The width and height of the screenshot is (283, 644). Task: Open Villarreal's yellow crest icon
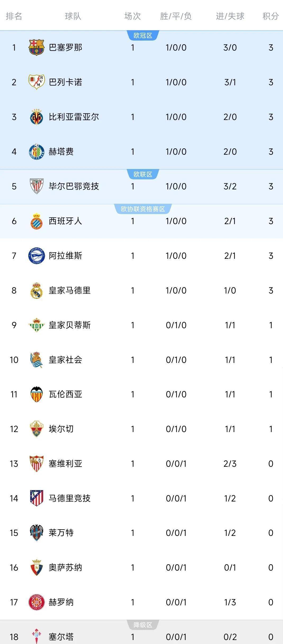pos(36,117)
